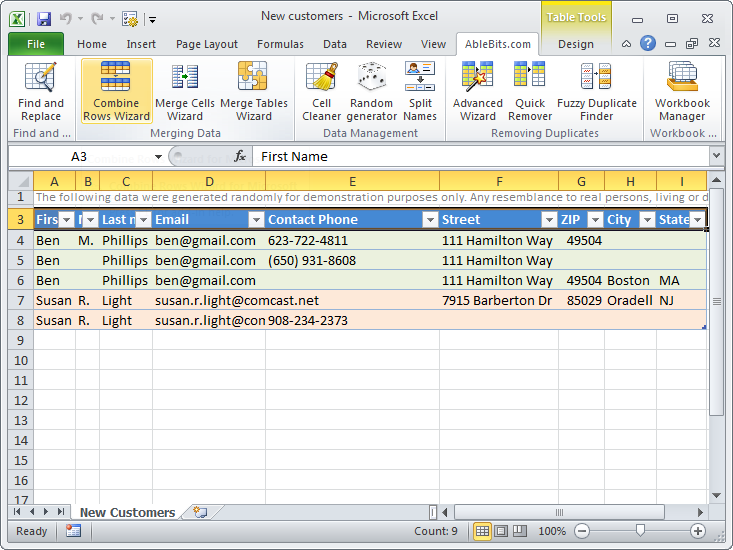Viewport: 733px width, 550px height.
Task: Click the 100% zoom level
Action: (x=552, y=531)
